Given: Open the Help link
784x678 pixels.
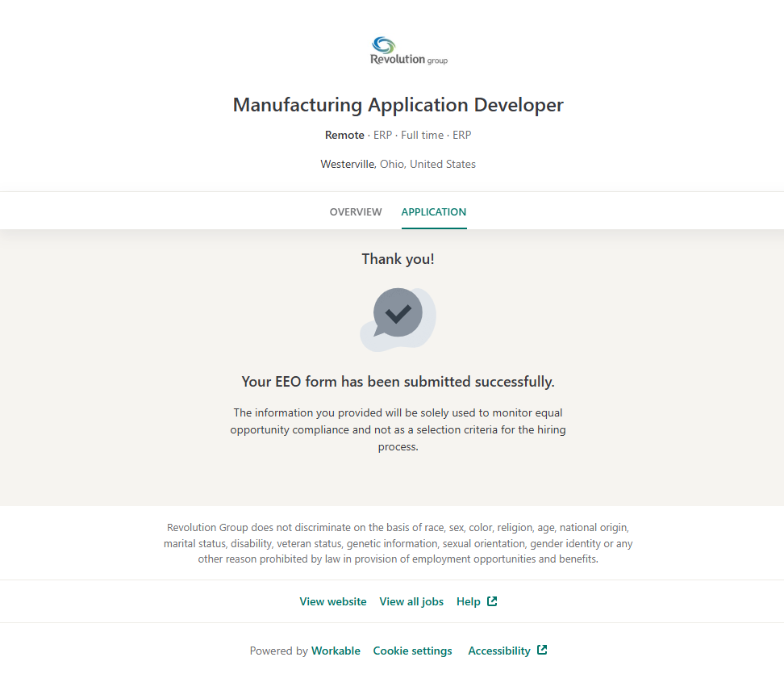Looking at the screenshot, I should tap(468, 602).
